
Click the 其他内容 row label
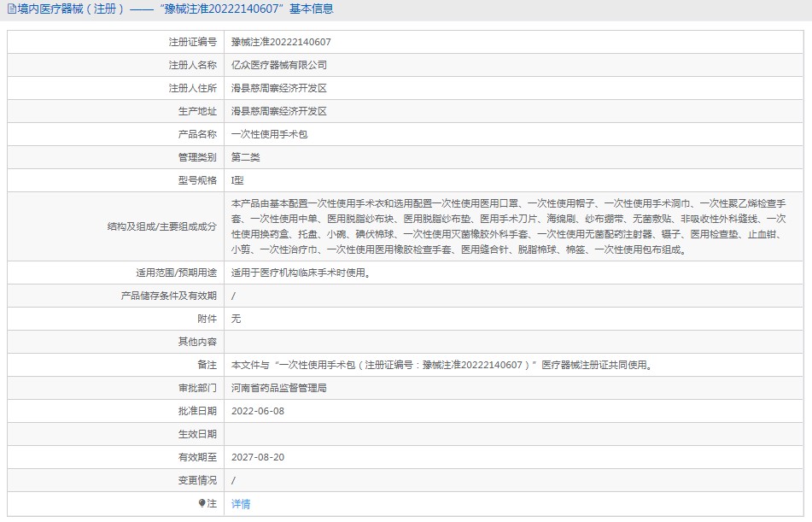coord(197,342)
